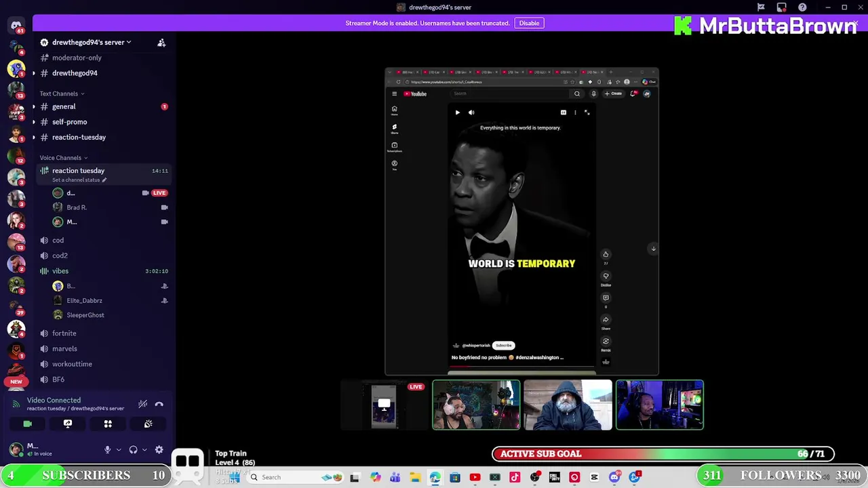Screen dimensions: 868x488
Task: Click like icon on the YouTube short
Action: [606, 255]
